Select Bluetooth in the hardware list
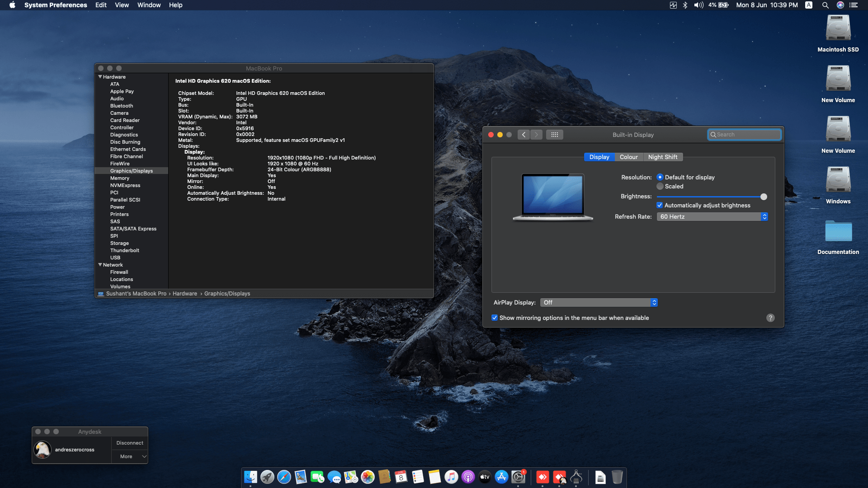Image resolution: width=868 pixels, height=488 pixels. (122, 106)
